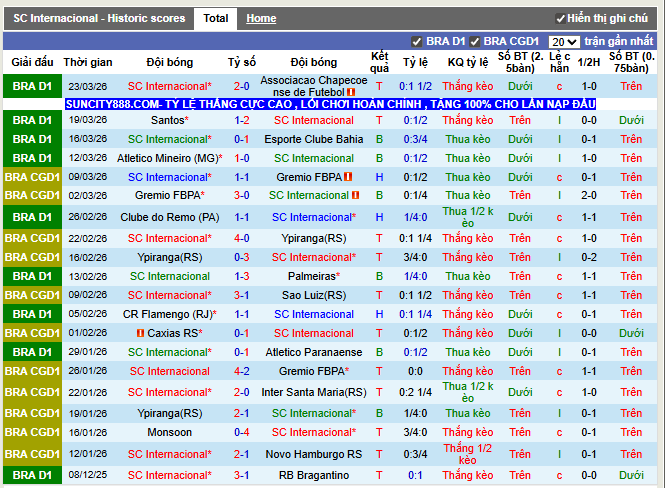Open Atletico Mineiro (MG) team page
This screenshot has width=665, height=488.
coord(169,158)
